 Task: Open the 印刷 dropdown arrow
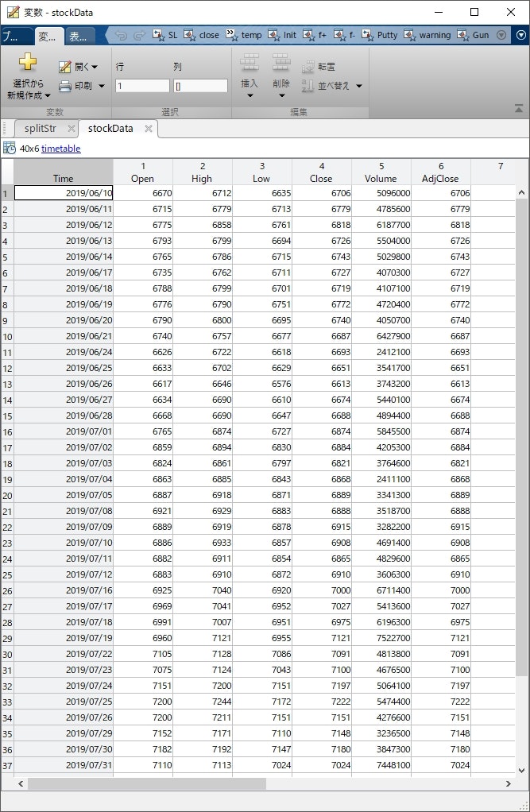click(102, 86)
